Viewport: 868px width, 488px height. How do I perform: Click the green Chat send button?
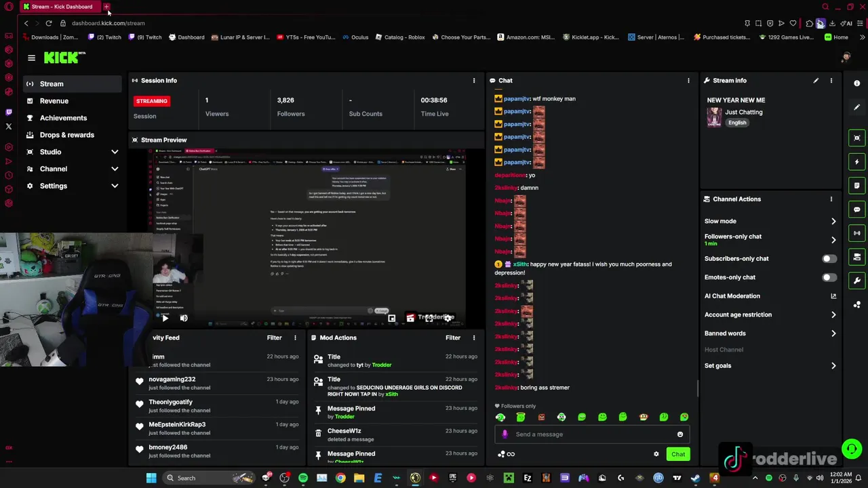point(678,454)
